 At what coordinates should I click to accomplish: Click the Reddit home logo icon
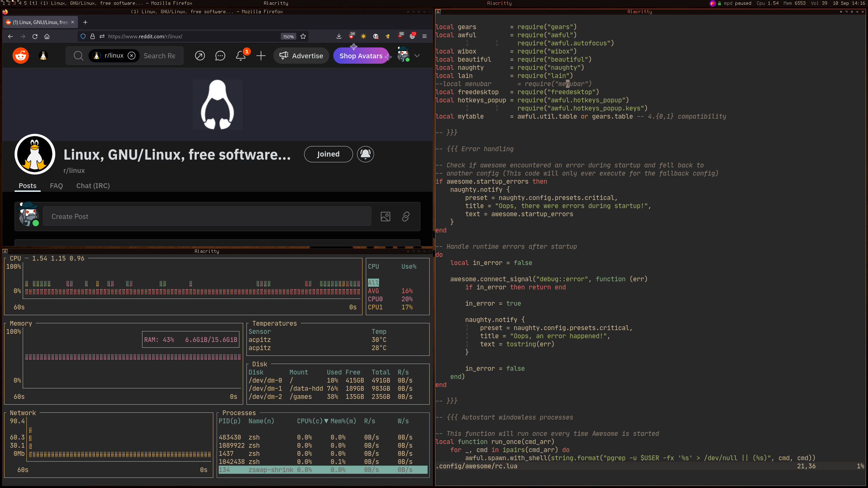tap(21, 56)
